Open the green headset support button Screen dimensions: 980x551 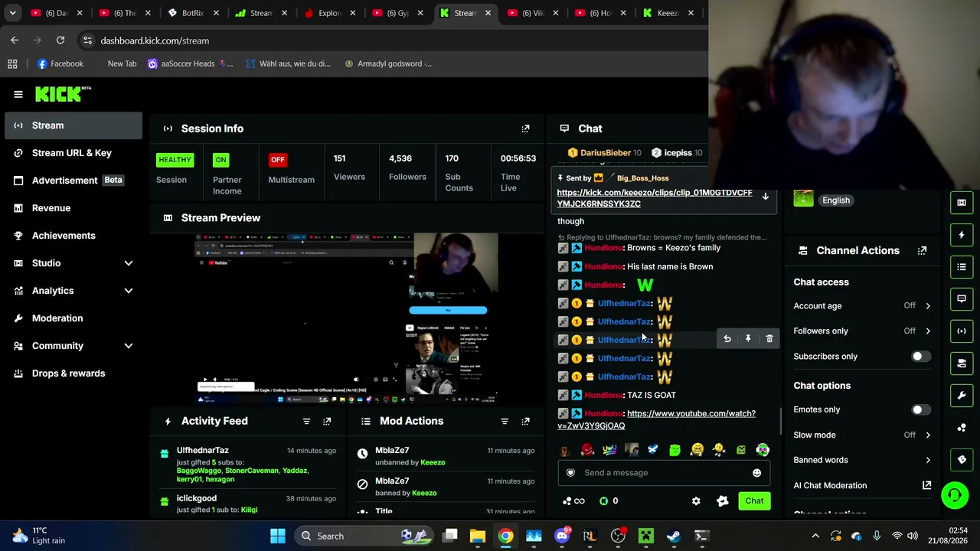tap(955, 495)
